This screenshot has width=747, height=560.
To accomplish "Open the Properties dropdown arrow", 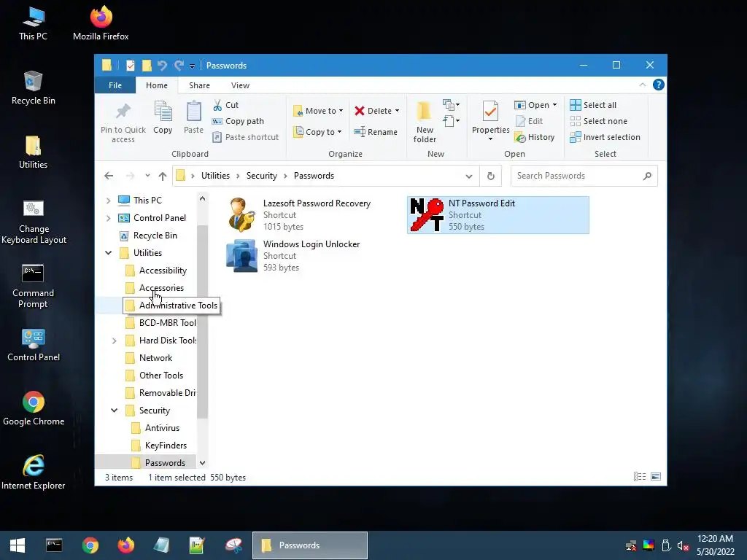I will coord(490,139).
